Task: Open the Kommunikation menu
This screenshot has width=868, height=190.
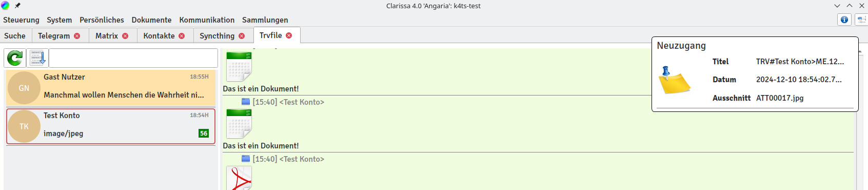Action: click(207, 20)
